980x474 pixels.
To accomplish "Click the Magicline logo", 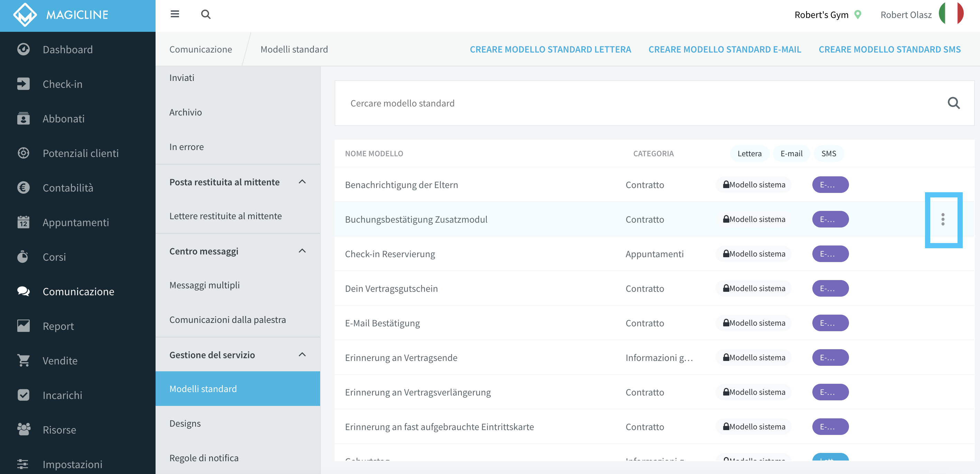I will 61,15.
